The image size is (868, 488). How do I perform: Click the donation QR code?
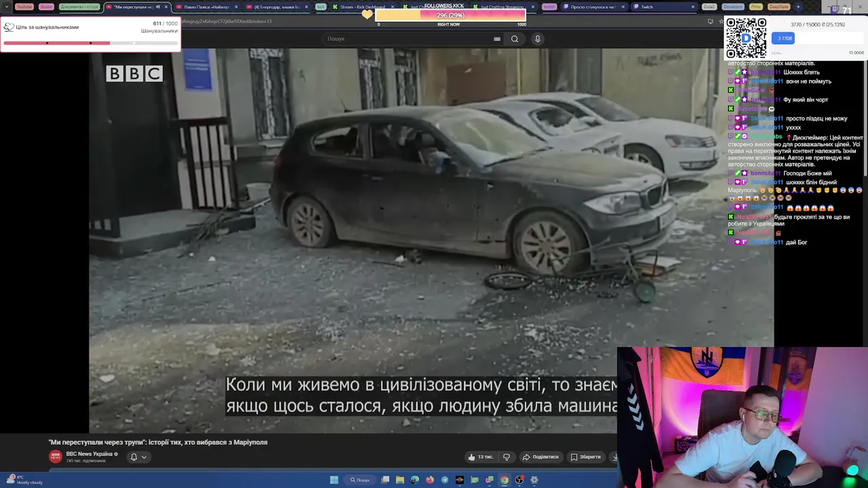pos(746,39)
